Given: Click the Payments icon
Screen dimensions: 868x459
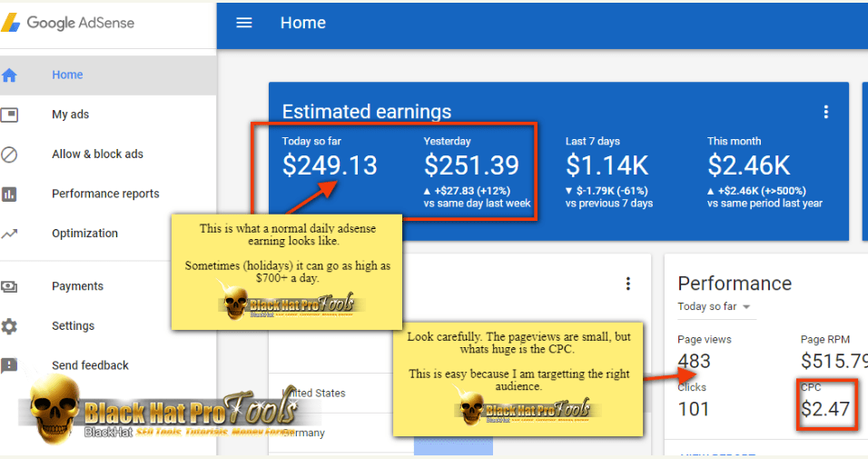Looking at the screenshot, I should (x=10, y=286).
